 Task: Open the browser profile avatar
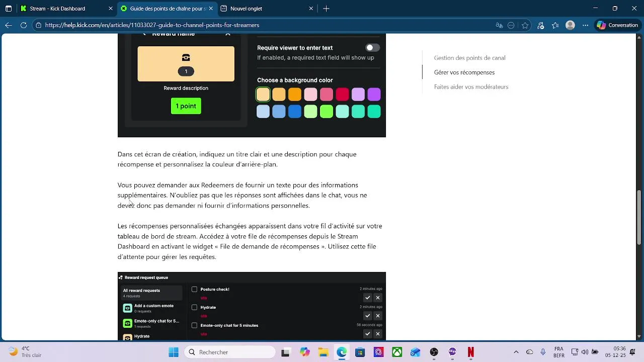click(570, 25)
